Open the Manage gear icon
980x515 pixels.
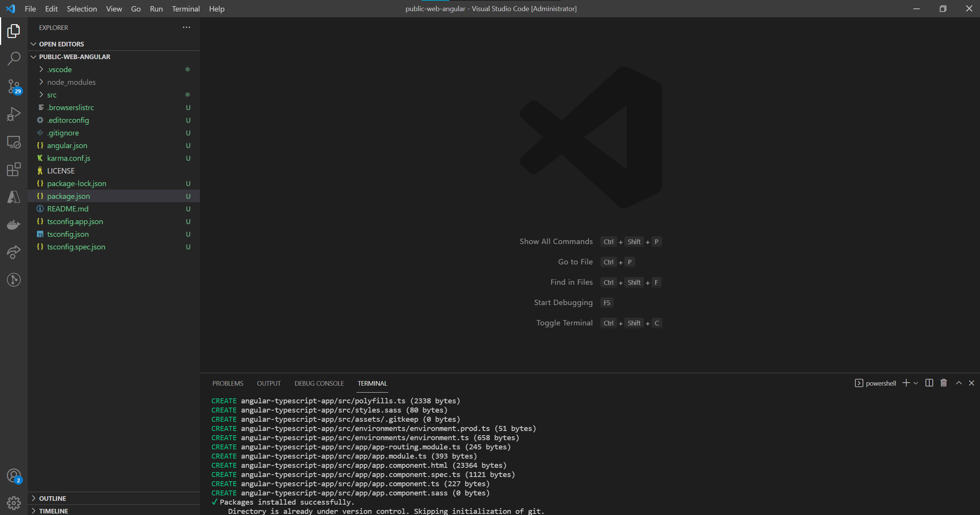(14, 503)
